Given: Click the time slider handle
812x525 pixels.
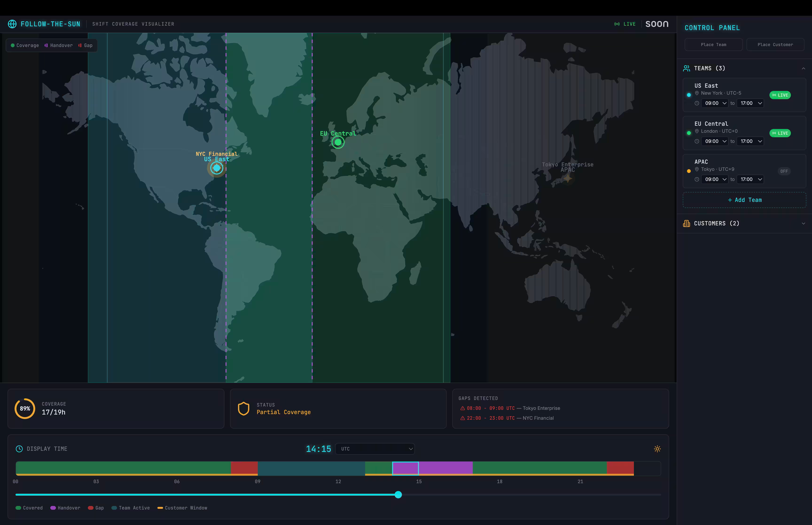Looking at the screenshot, I should click(398, 495).
